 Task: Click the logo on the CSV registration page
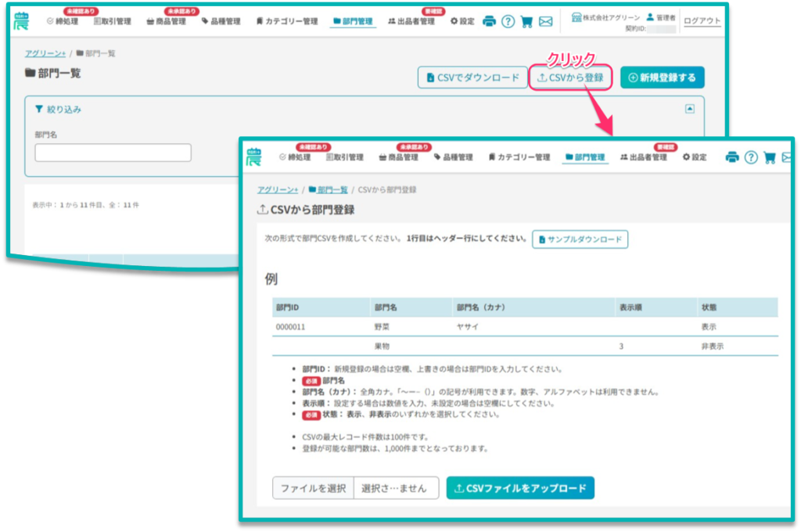[253, 156]
